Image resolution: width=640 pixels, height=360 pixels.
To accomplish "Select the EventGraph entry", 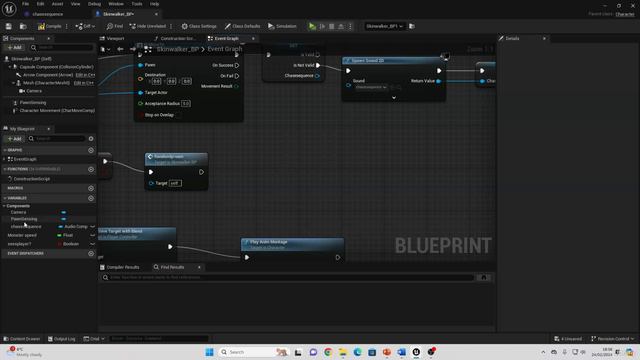I will point(25,159).
